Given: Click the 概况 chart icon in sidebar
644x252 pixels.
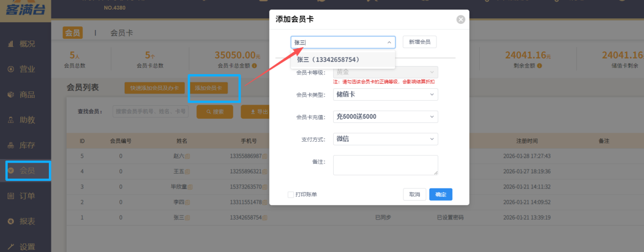Looking at the screenshot, I should pyautogui.click(x=11, y=44).
